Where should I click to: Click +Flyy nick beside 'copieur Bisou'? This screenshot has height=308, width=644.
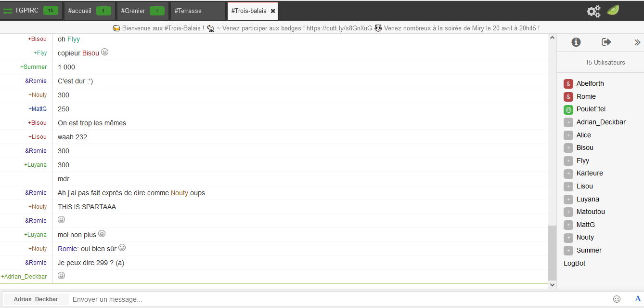pyautogui.click(x=40, y=53)
